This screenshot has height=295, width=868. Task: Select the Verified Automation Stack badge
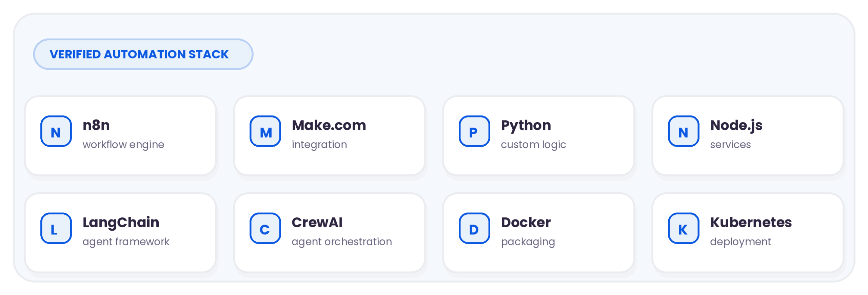tap(143, 54)
